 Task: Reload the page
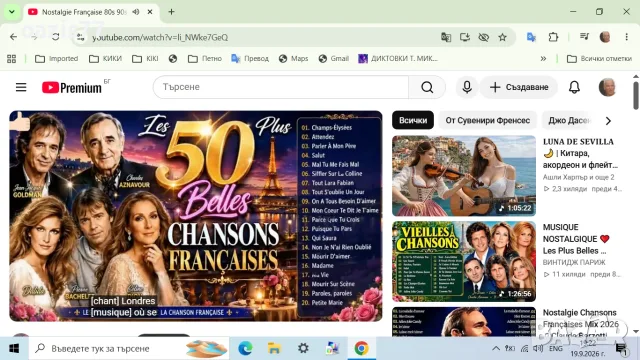point(56,37)
